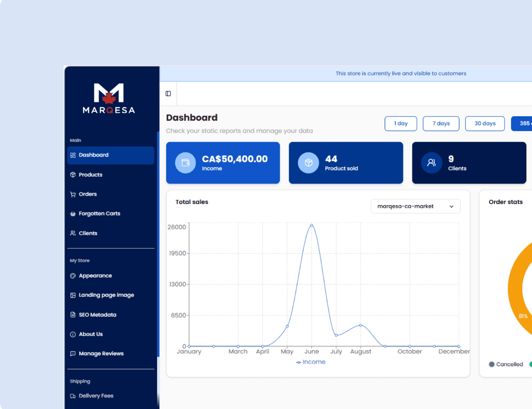This screenshot has height=409, width=532.
Task: Open the marqesa-ca-market store dropdown
Action: coord(416,206)
